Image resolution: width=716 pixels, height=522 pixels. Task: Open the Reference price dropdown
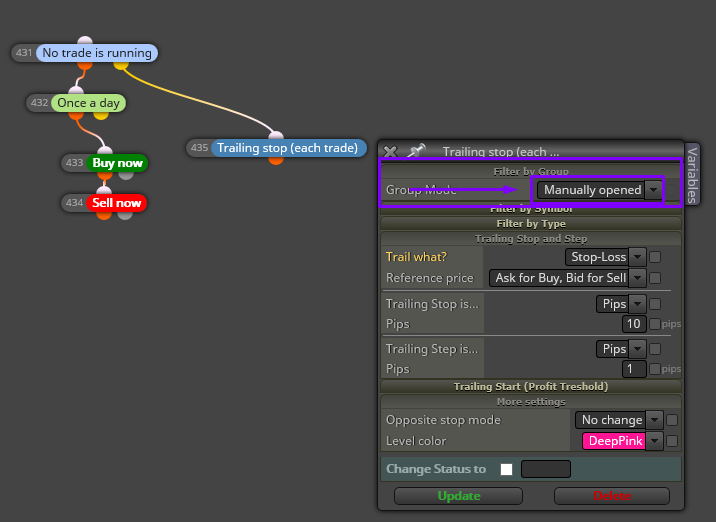point(568,278)
